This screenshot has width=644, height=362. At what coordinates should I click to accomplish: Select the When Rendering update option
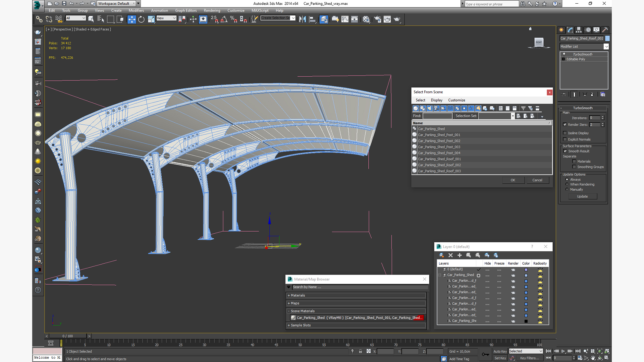pyautogui.click(x=567, y=184)
